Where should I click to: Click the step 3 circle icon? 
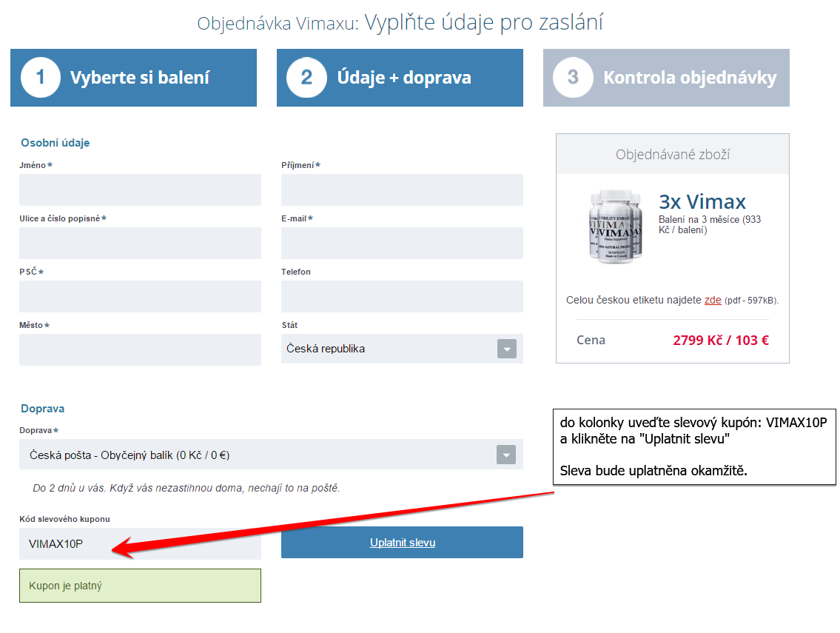click(x=573, y=78)
